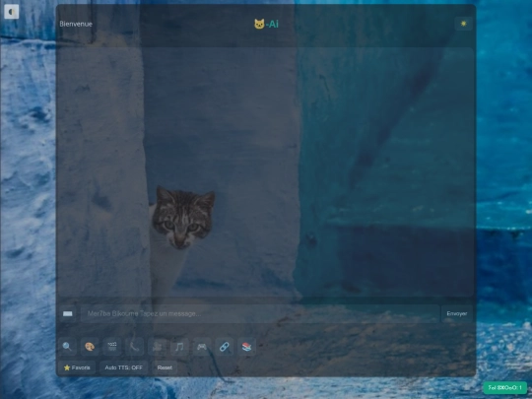Click the half-circle contrast icon top-left

(12, 12)
